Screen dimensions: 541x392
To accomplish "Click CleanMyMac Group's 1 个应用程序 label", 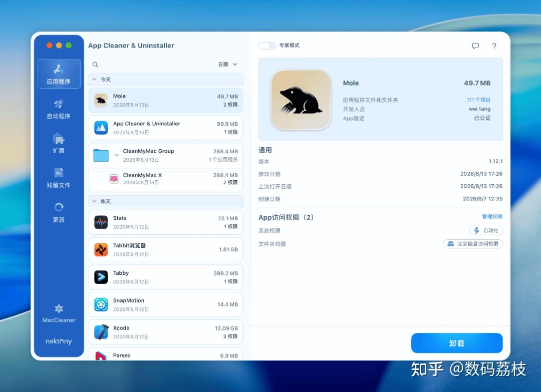I will pos(223,160).
